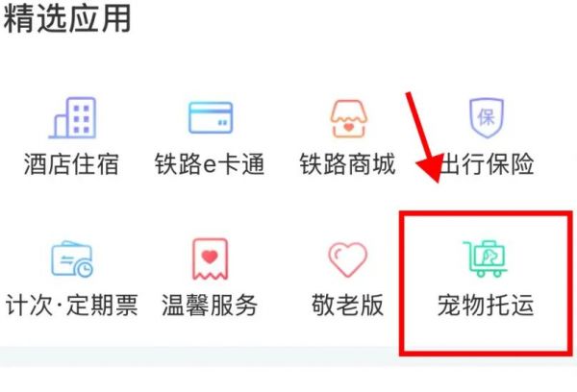Open 铁路e卡通 text entry
Image resolution: width=577 pixels, height=392 pixels.
coord(210,164)
